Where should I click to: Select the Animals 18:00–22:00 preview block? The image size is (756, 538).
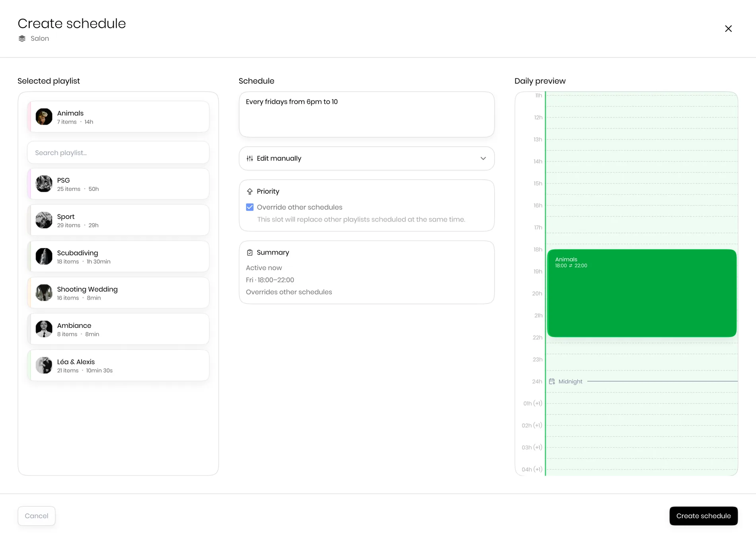pos(642,293)
